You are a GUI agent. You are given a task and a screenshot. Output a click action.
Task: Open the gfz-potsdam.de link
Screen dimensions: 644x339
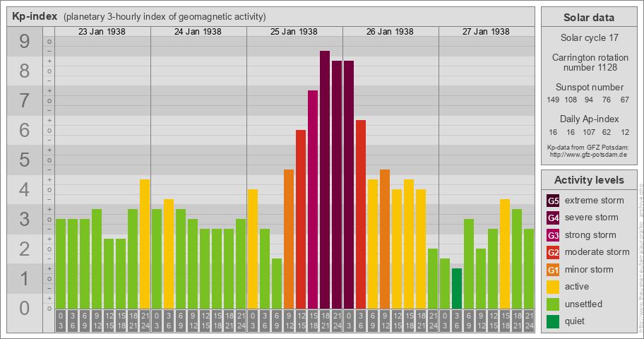[x=588, y=154]
